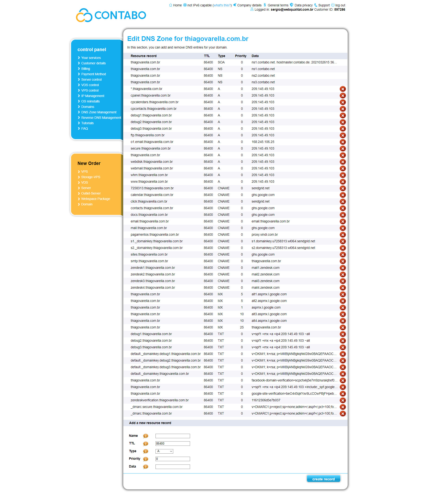Delete the pagamentos.thiagovarella.com.br CNAME record
The height and width of the screenshot is (504, 430).
(343, 235)
